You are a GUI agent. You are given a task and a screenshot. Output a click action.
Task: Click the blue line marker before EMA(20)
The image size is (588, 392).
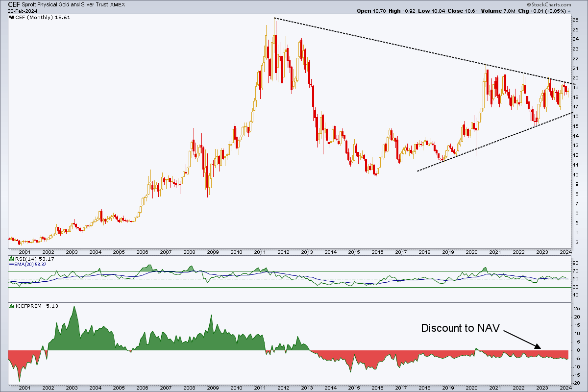pos(12,265)
